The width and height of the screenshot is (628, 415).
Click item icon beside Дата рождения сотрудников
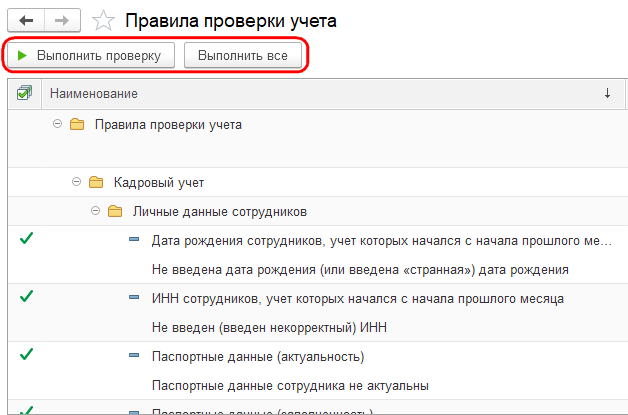tap(134, 240)
